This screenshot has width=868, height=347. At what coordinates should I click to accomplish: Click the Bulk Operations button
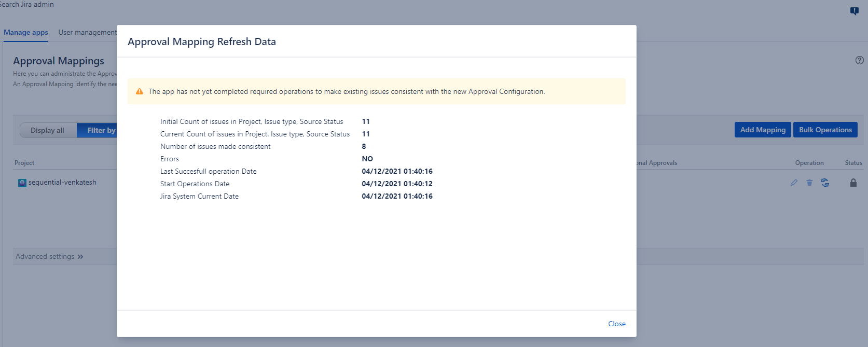[x=825, y=130]
